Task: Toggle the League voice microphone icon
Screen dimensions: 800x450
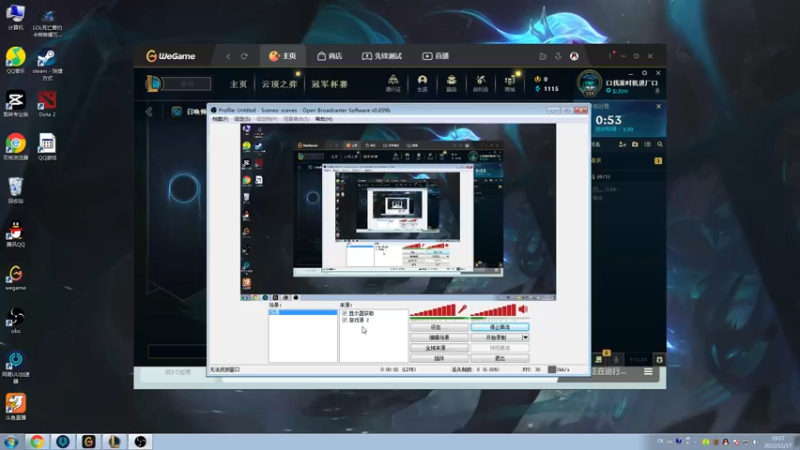Action: 616,360
